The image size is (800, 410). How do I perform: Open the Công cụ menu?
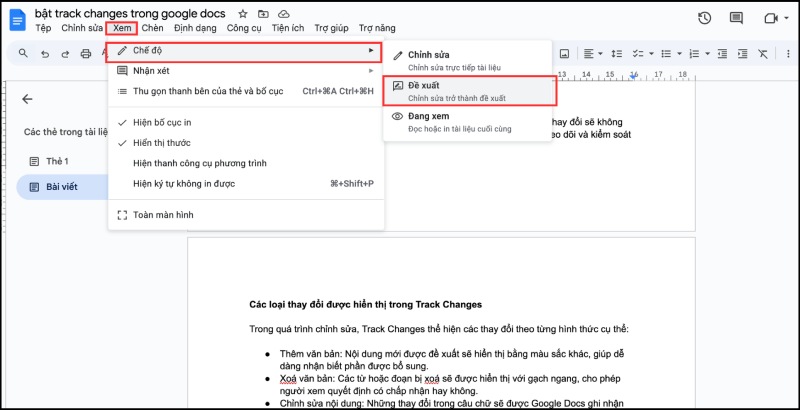coord(244,28)
